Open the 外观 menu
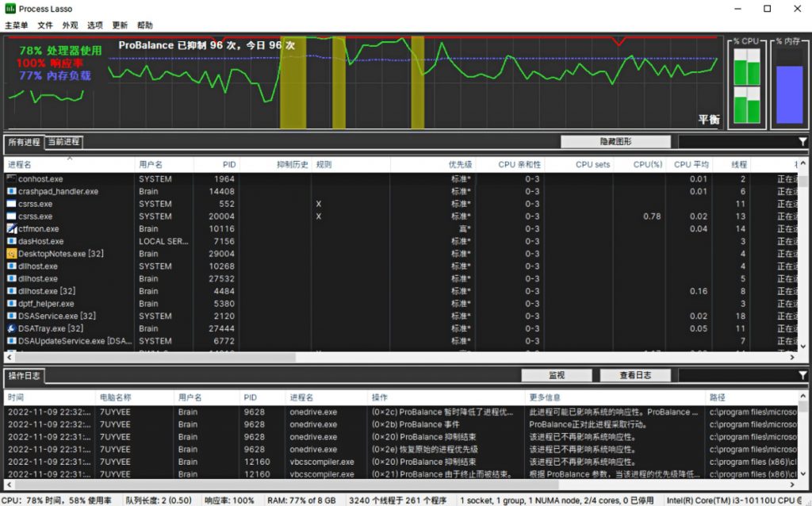 point(70,25)
